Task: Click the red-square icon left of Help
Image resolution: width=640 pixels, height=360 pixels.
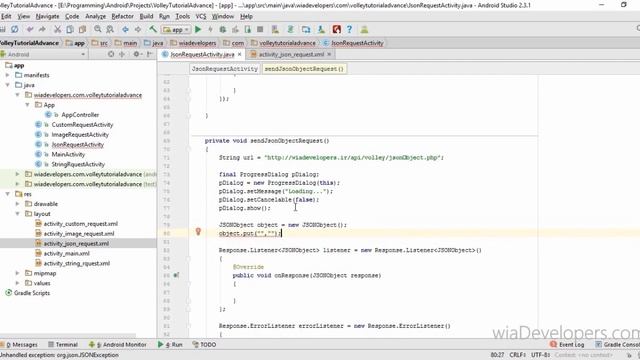Action: [337, 29]
